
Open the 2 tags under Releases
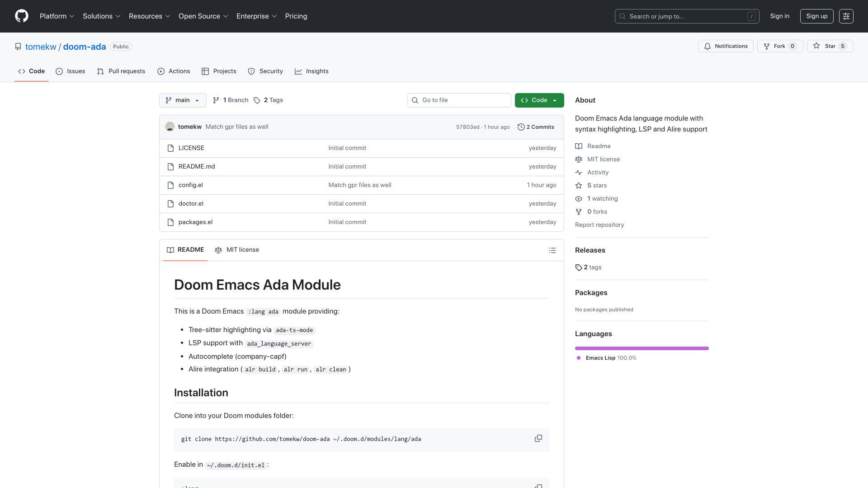coord(588,267)
